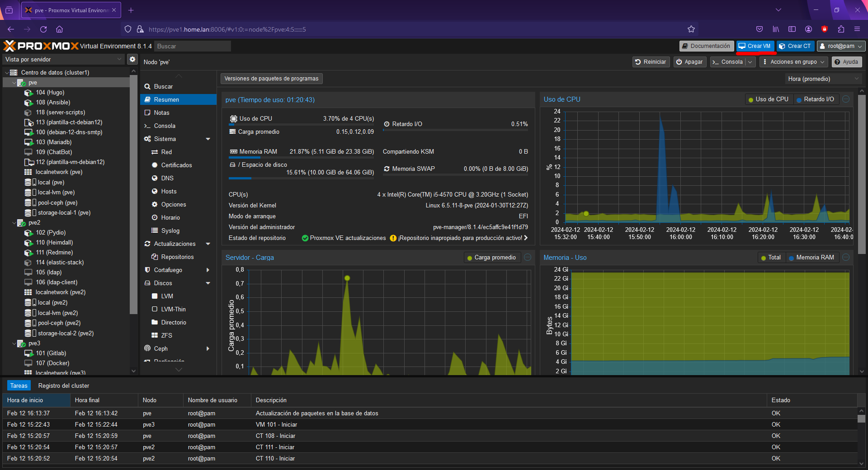Viewport: 868px width, 470px height.
Task: Select the Tareas tab
Action: pyautogui.click(x=19, y=386)
